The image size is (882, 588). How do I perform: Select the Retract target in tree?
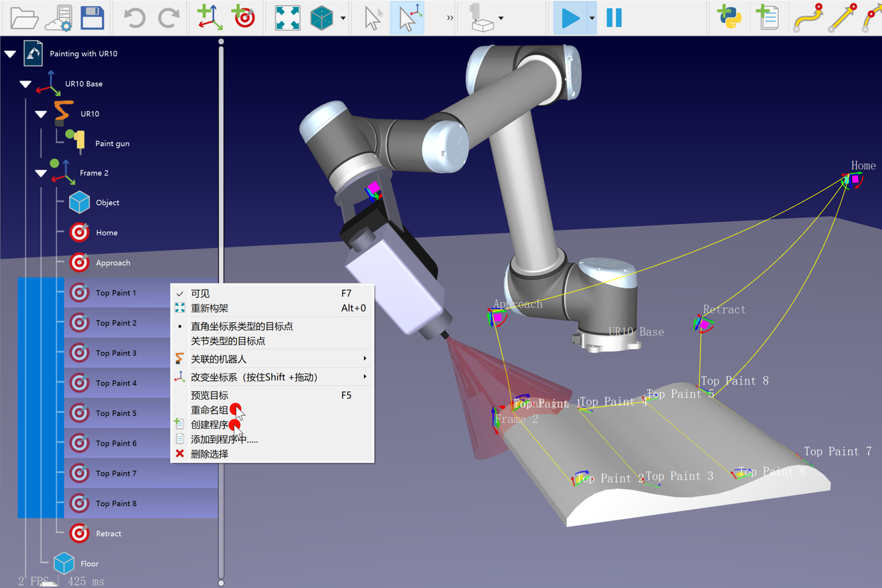(108, 533)
